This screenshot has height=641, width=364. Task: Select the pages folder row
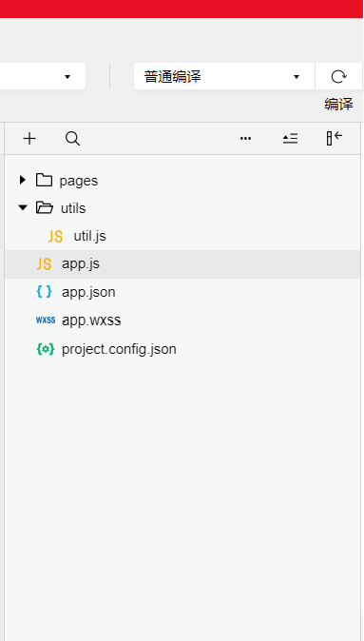click(x=182, y=181)
